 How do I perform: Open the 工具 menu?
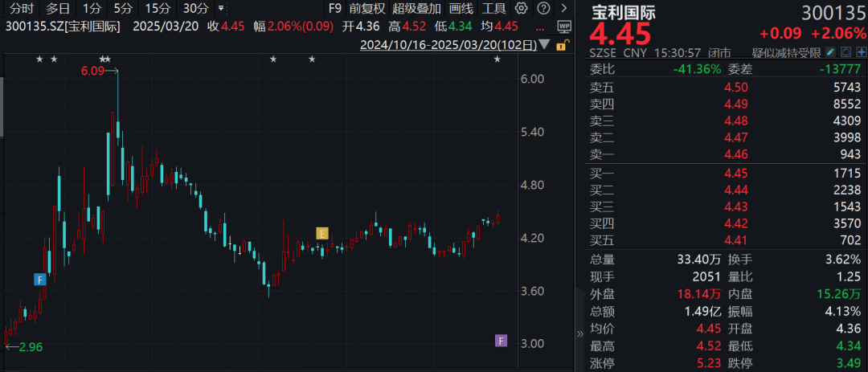pyautogui.click(x=493, y=8)
